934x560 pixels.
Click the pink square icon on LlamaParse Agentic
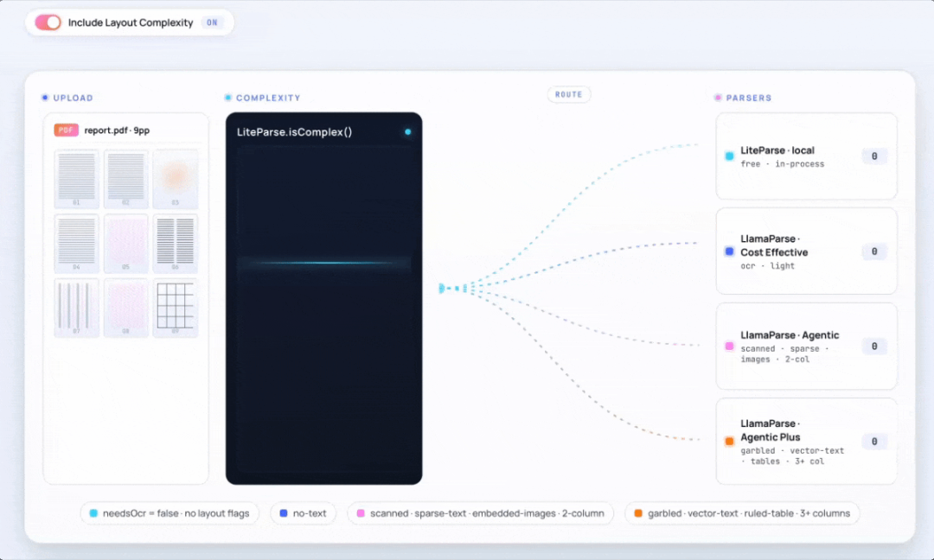(729, 346)
